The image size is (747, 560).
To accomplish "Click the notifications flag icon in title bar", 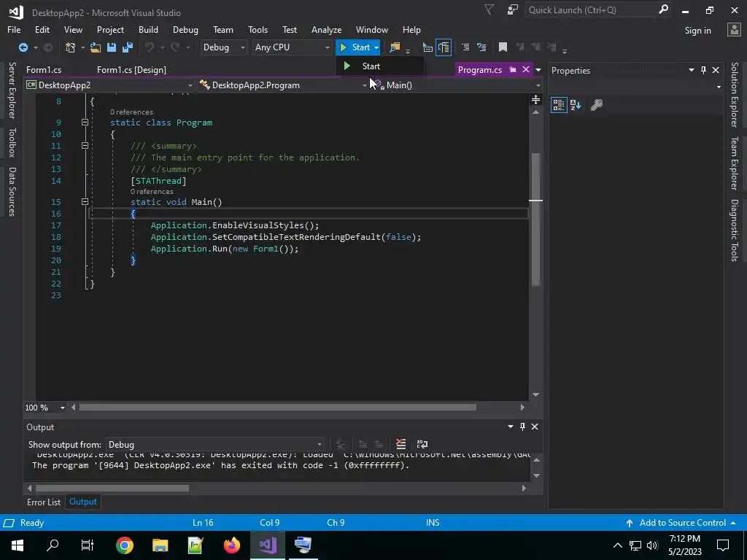I will click(x=489, y=10).
